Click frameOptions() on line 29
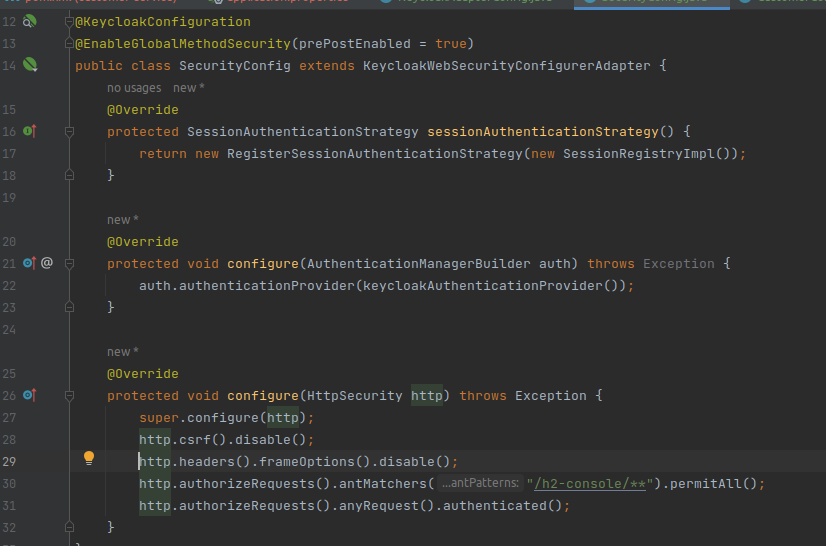The image size is (826, 546). coord(315,462)
